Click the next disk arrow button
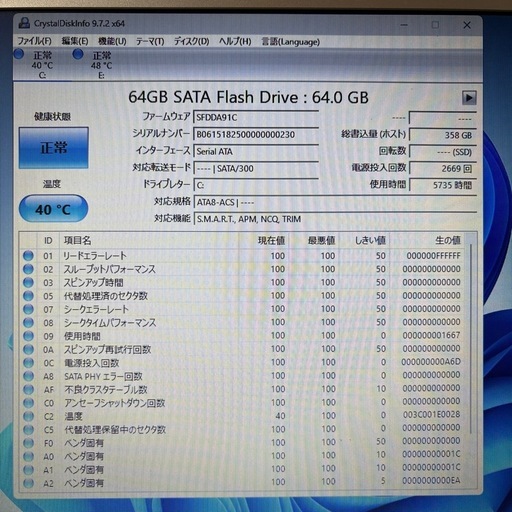The image size is (512, 512). 469,98
